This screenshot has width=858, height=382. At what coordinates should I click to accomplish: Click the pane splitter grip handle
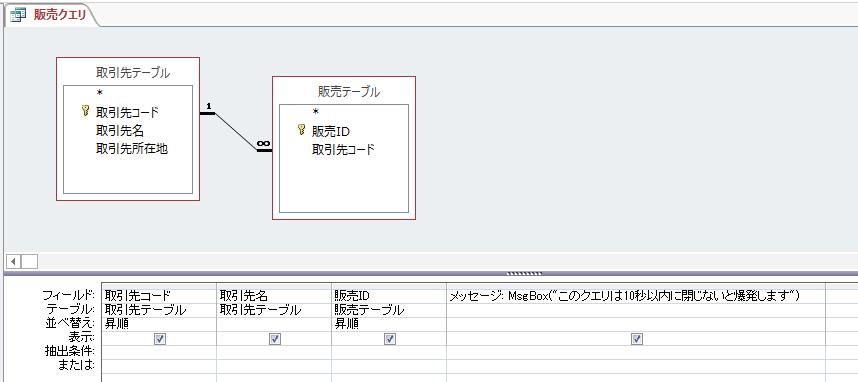(x=525, y=273)
